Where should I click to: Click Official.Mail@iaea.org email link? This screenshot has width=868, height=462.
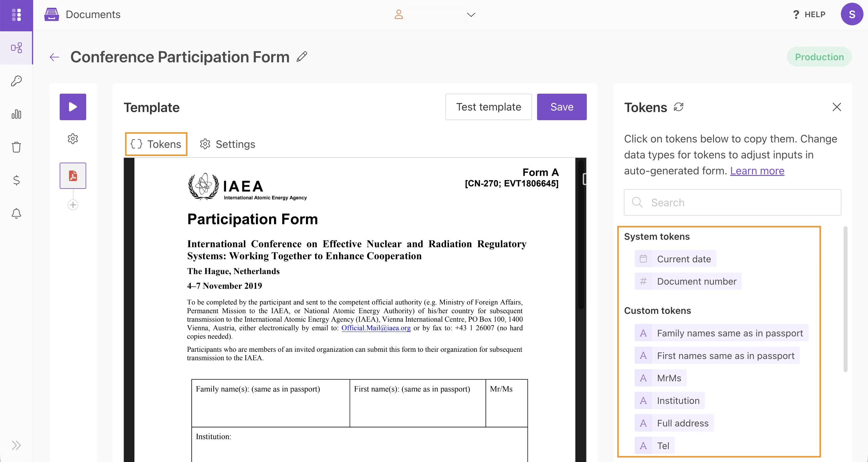pyautogui.click(x=376, y=328)
